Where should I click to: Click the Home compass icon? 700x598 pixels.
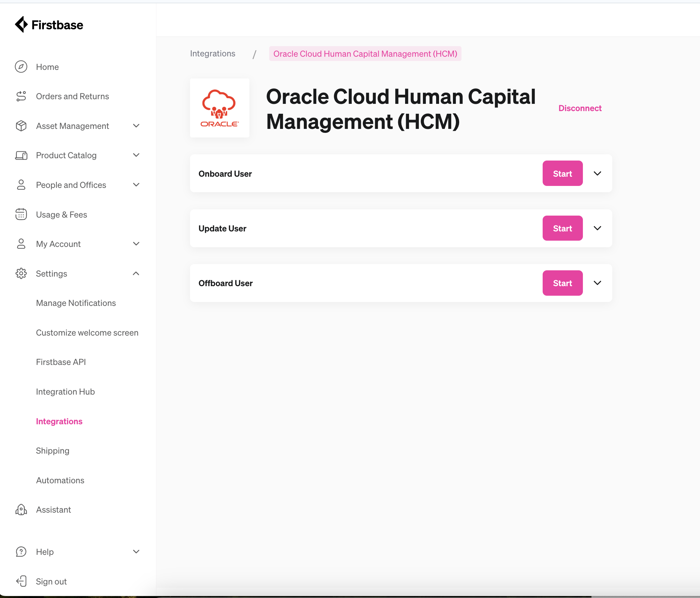(21, 67)
